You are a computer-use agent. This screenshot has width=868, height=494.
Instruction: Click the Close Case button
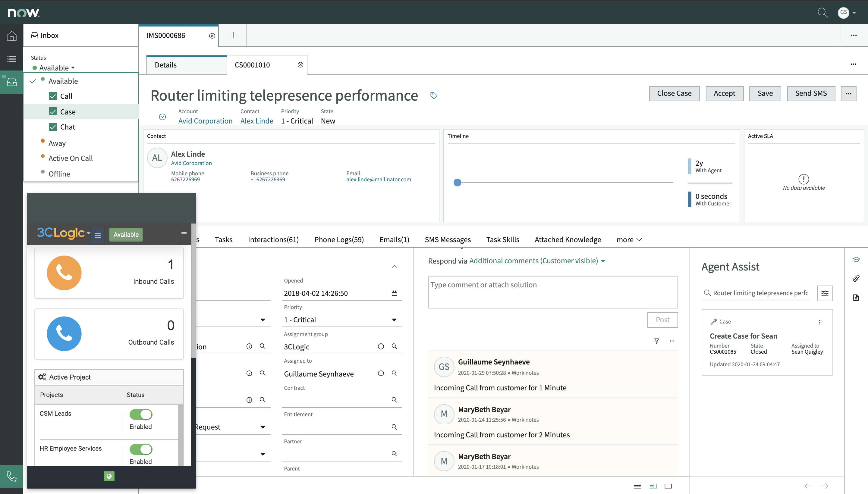[x=674, y=93]
